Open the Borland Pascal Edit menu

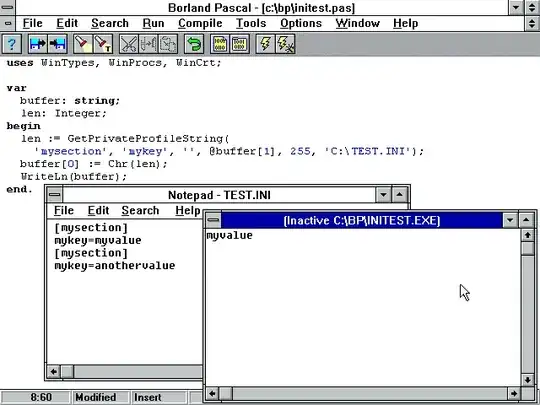67,23
